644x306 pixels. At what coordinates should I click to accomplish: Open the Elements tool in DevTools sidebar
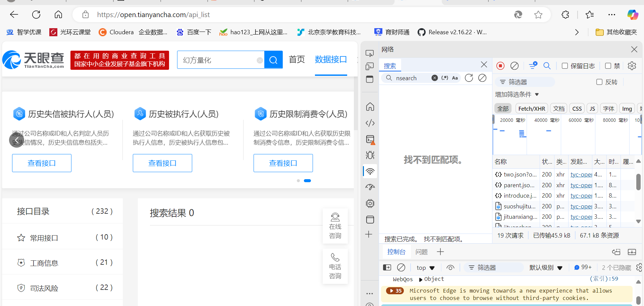[370, 123]
